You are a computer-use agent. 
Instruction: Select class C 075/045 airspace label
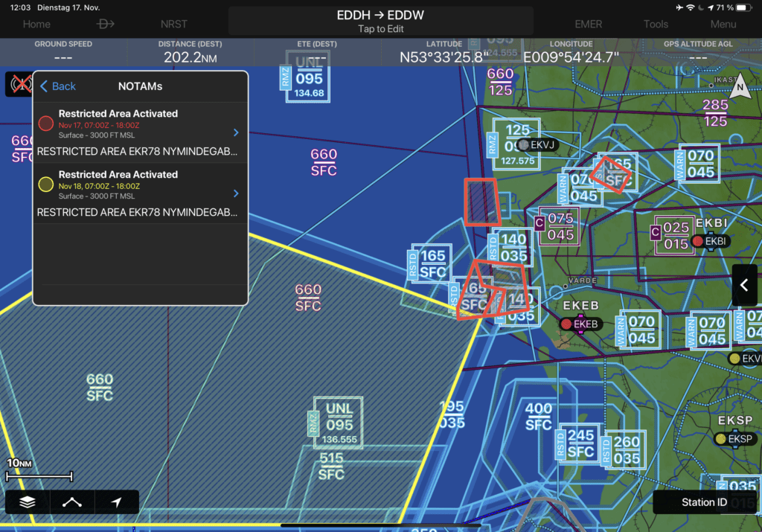pyautogui.click(x=557, y=227)
